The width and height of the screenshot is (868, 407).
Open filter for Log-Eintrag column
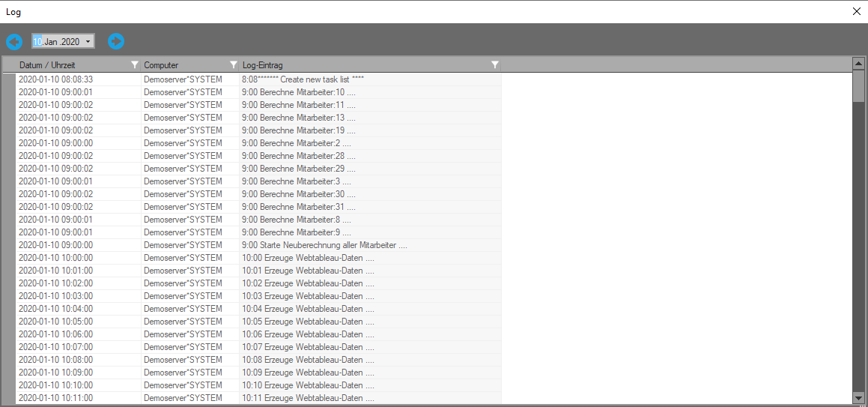pyautogui.click(x=494, y=65)
